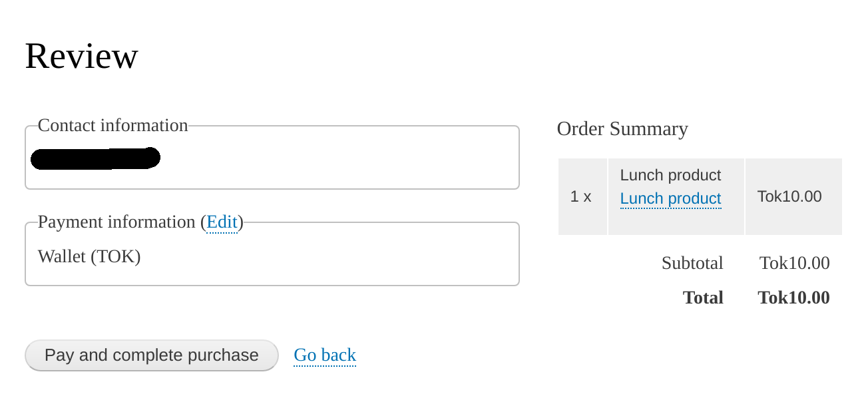Click the 1 x quantity cell
The width and height of the screenshot is (868, 418).
[581, 197]
